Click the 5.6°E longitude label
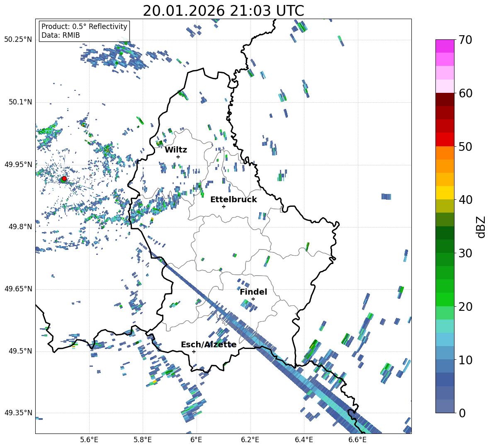 [x=89, y=440]
